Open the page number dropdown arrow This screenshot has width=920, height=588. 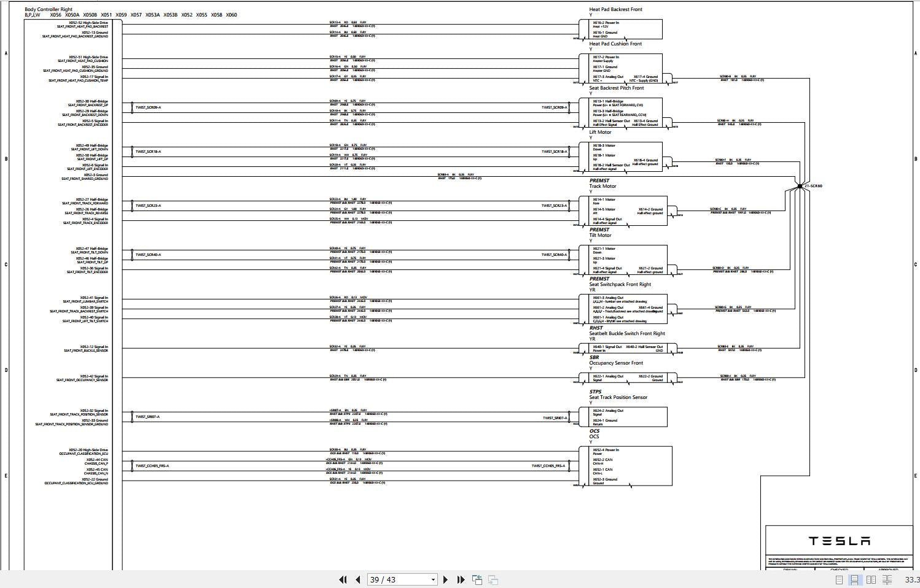coord(433,579)
